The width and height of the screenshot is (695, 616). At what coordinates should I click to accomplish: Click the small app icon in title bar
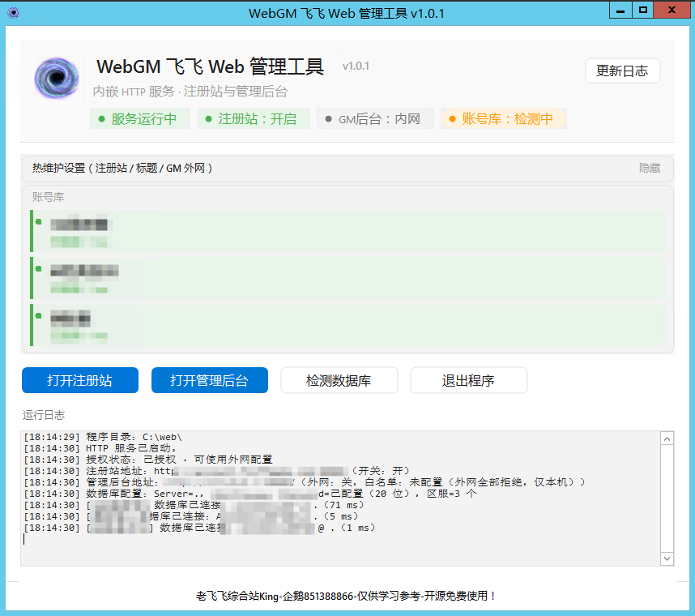tap(13, 12)
